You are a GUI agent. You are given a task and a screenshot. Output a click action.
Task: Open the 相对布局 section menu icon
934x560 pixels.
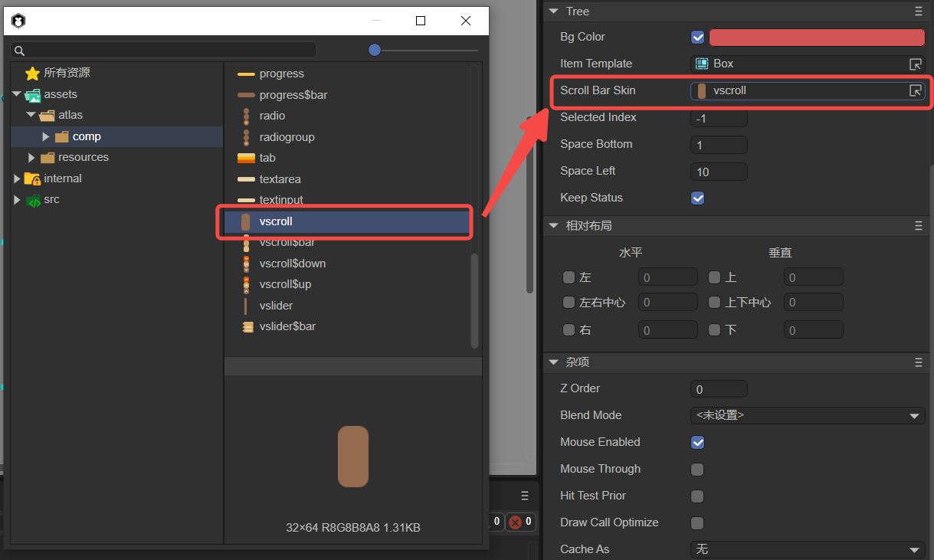tap(918, 226)
